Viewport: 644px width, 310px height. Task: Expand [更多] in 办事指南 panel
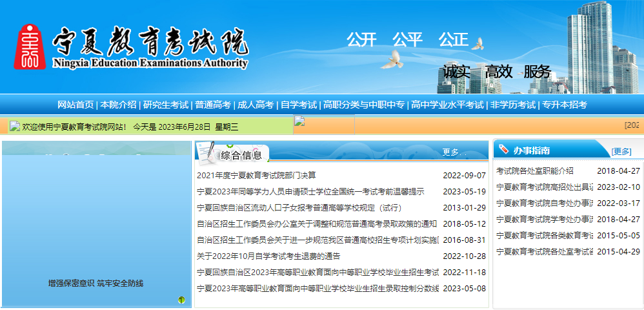(621, 151)
